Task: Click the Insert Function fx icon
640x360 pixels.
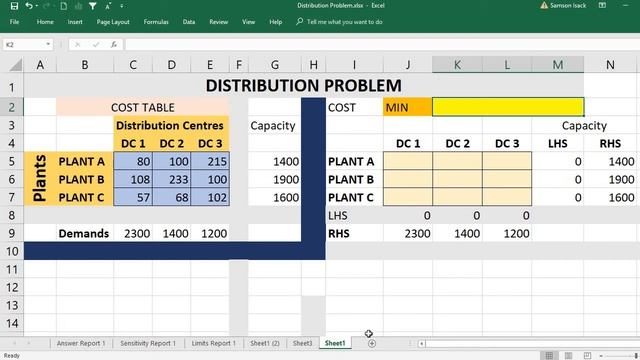Action: pos(114,44)
